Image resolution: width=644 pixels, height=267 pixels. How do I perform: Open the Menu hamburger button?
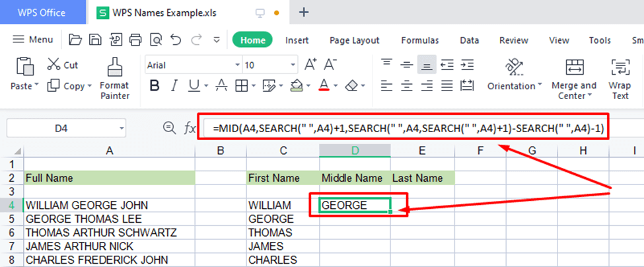33,40
